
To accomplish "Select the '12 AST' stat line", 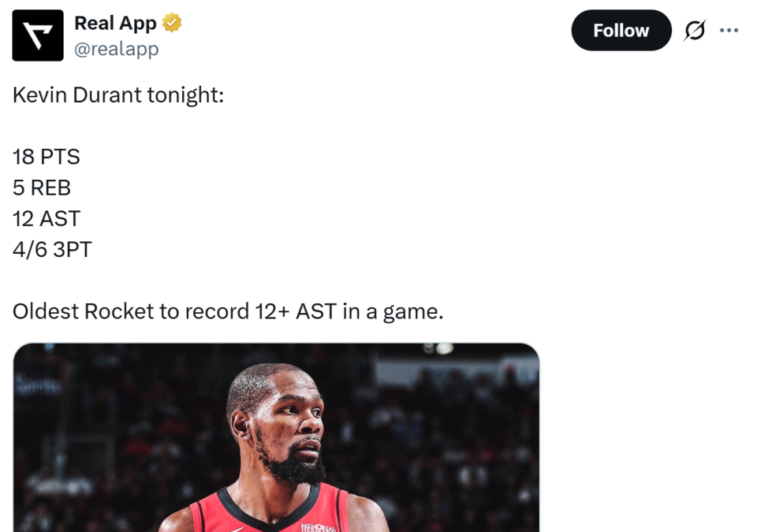I will pos(47,218).
